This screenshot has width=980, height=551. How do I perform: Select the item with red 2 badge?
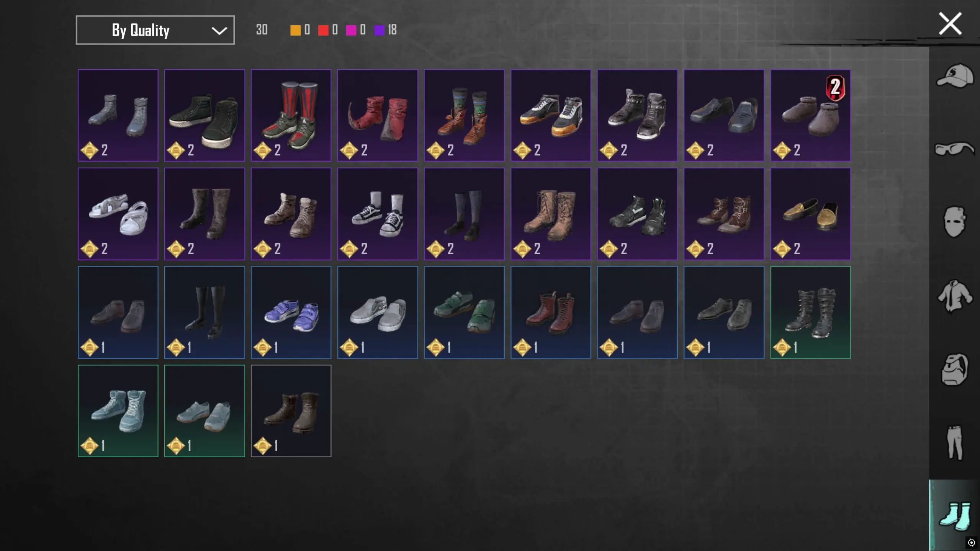coord(810,115)
